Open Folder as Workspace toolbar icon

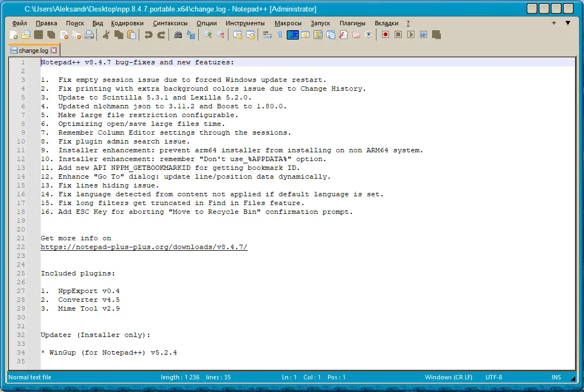356,35
